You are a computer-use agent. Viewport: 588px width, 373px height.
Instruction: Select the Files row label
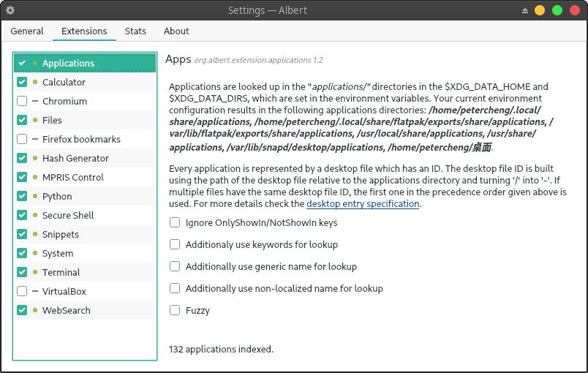[52, 121]
